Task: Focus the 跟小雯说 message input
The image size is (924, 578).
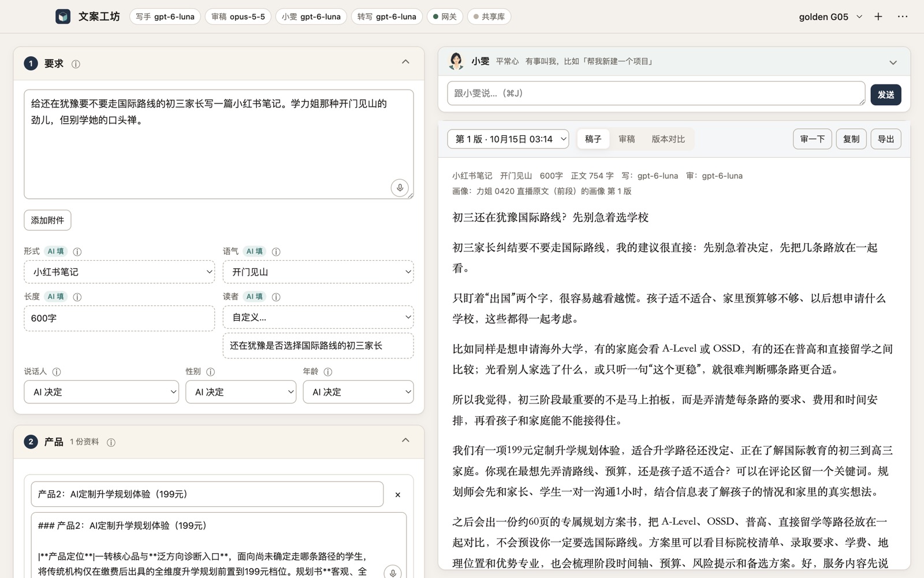Action: (x=656, y=94)
